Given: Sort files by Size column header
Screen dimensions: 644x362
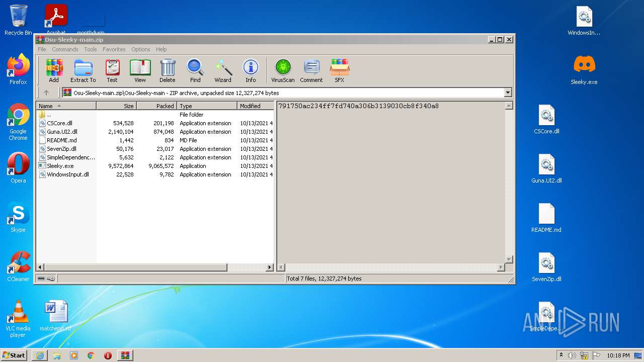Looking at the screenshot, I should (x=116, y=106).
